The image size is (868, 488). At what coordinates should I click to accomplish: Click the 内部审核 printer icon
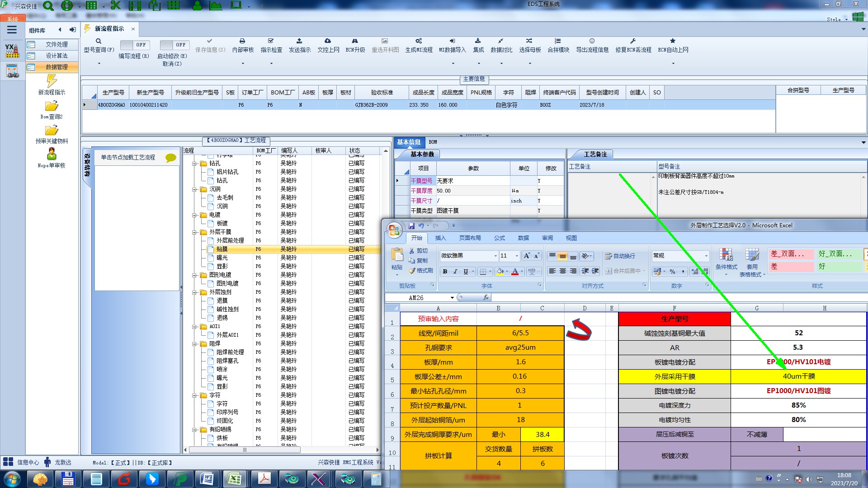tap(242, 41)
